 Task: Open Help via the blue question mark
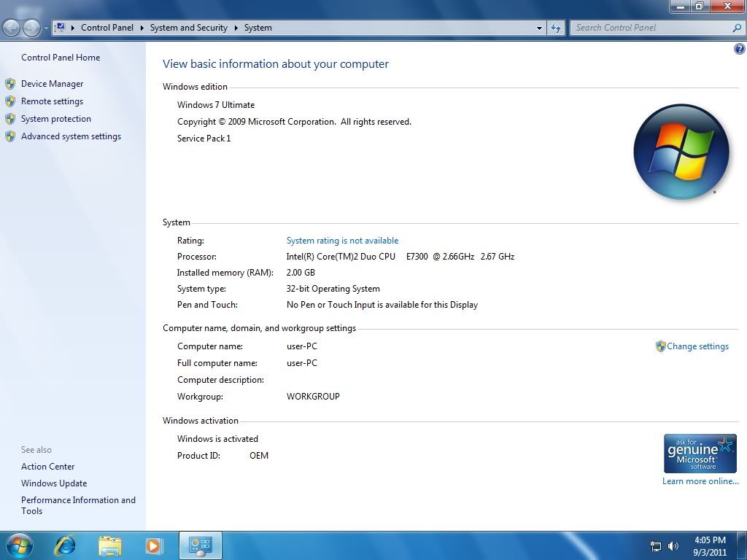[x=740, y=49]
